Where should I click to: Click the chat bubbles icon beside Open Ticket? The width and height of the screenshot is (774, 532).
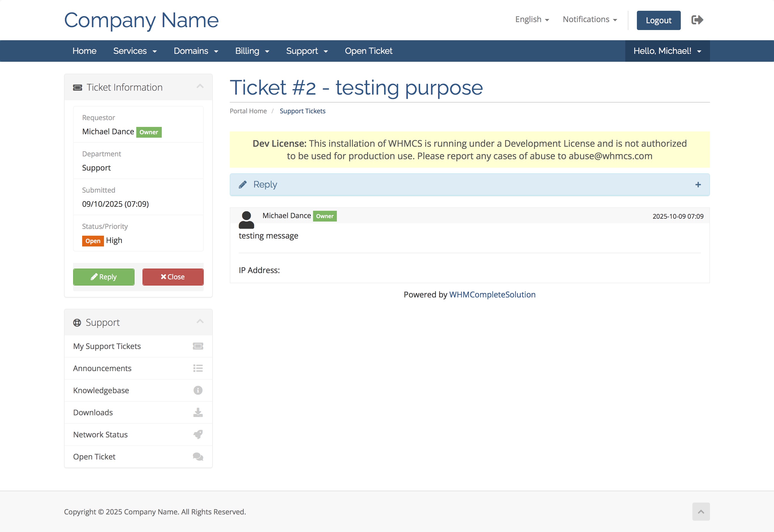198,456
